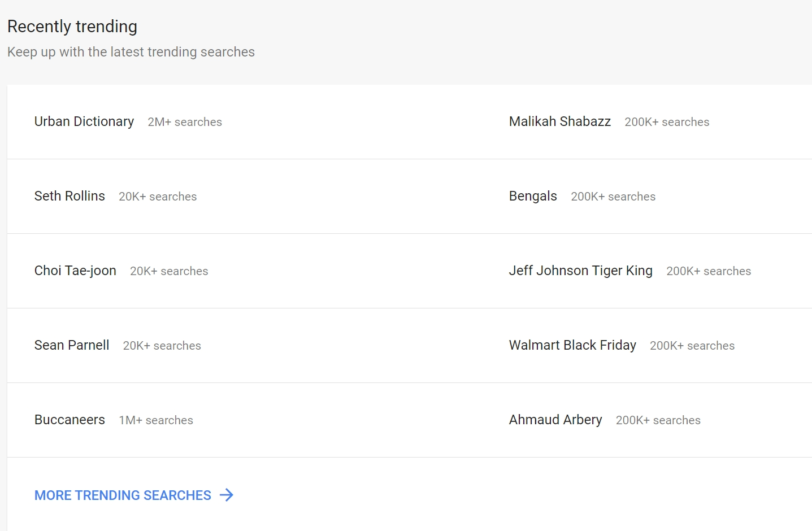Image resolution: width=812 pixels, height=531 pixels.
Task: Click the 2M+ searches count for Urban Dictionary
Action: click(185, 122)
